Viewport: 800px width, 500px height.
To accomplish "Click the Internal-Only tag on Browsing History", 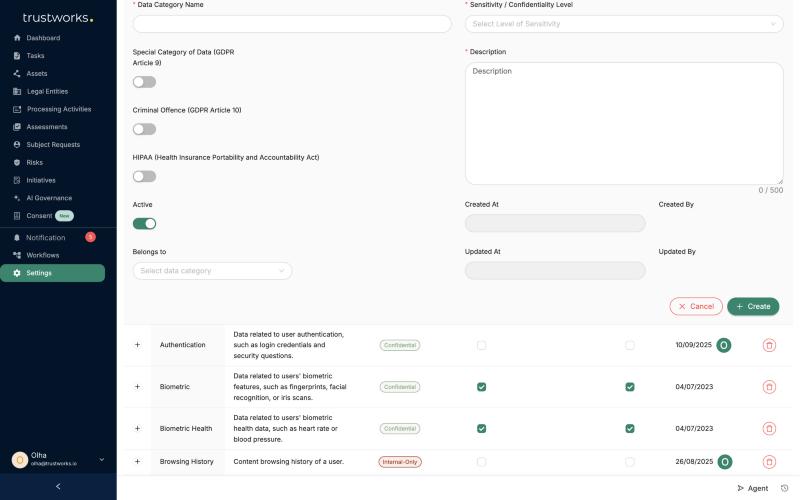I will tap(399, 462).
